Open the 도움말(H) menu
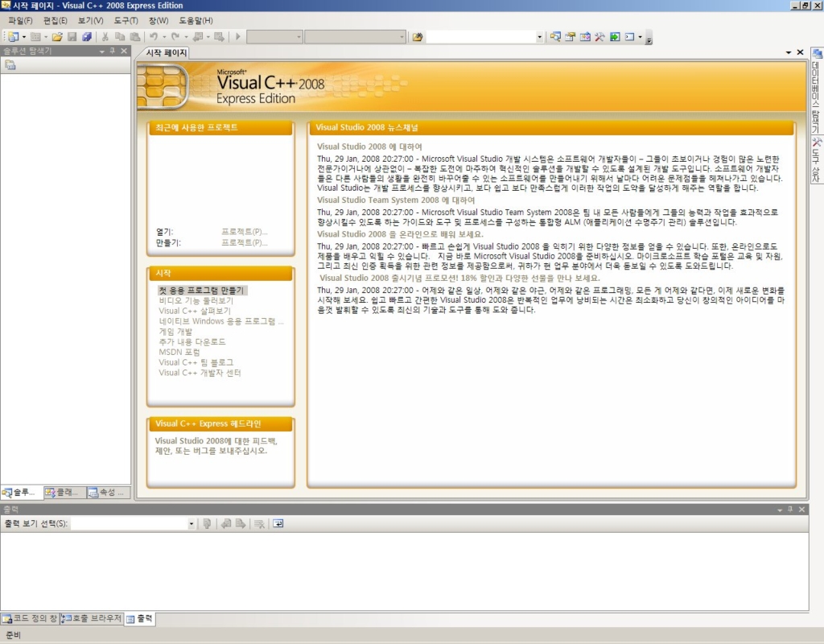This screenshot has width=824, height=644. point(196,20)
